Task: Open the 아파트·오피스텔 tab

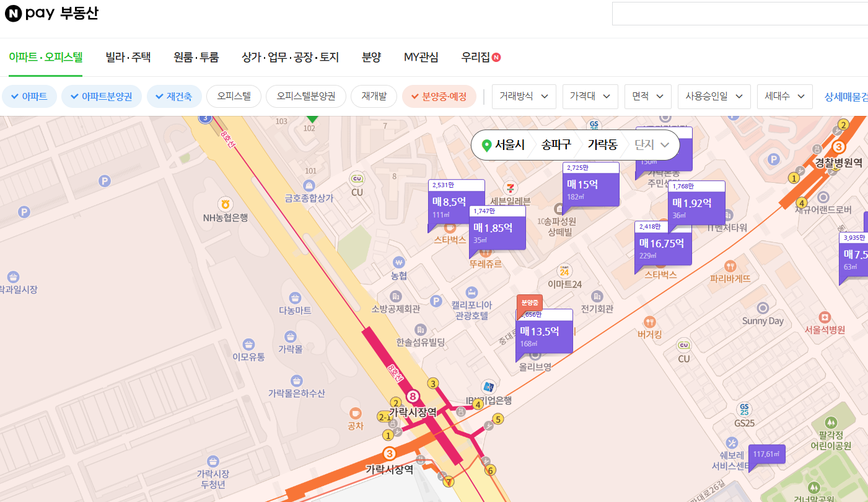Action: pos(46,57)
